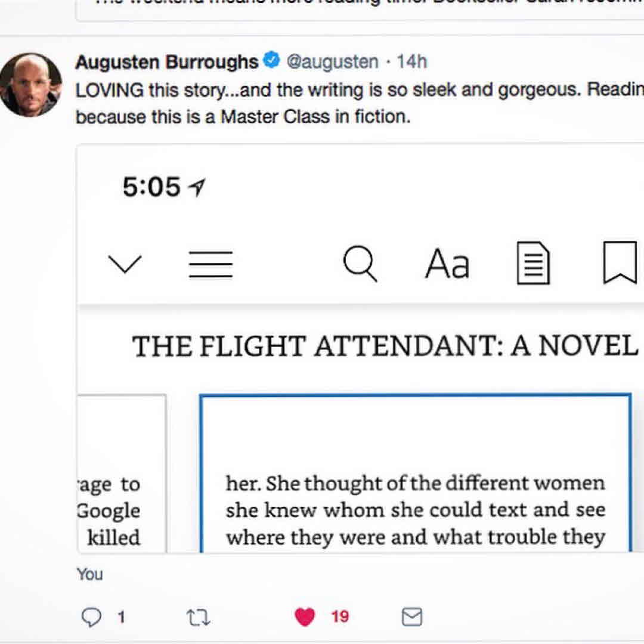Click the reply speech bubble icon
Viewport: 644px width, 644px height.
point(91,617)
